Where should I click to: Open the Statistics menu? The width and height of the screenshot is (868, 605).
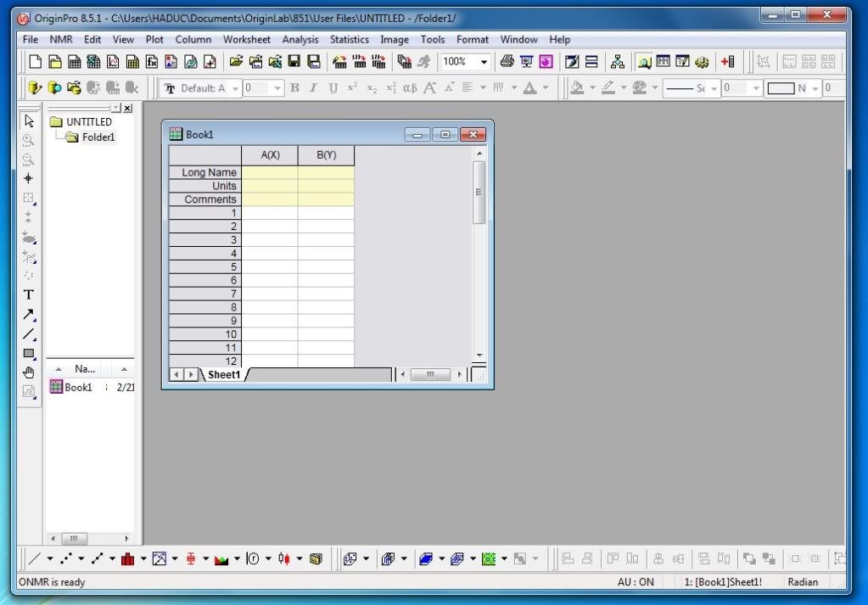[x=350, y=39]
